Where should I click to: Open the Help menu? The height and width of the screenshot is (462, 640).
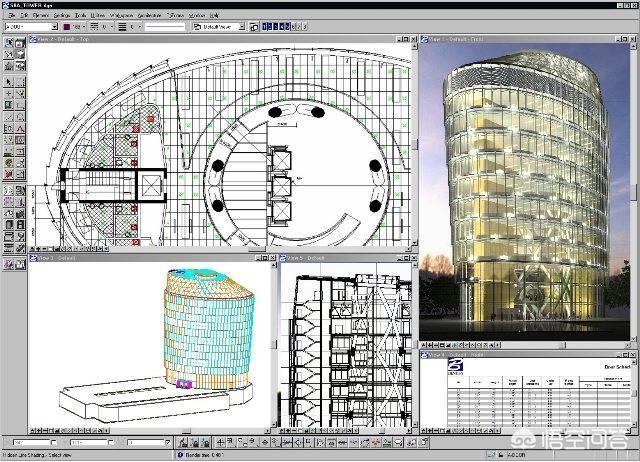[213, 15]
